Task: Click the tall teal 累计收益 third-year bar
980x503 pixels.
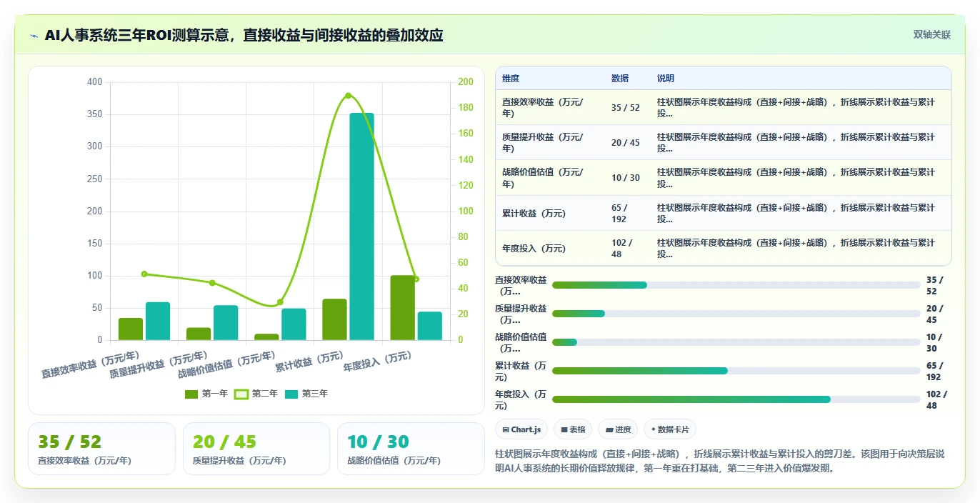Action: click(361, 226)
